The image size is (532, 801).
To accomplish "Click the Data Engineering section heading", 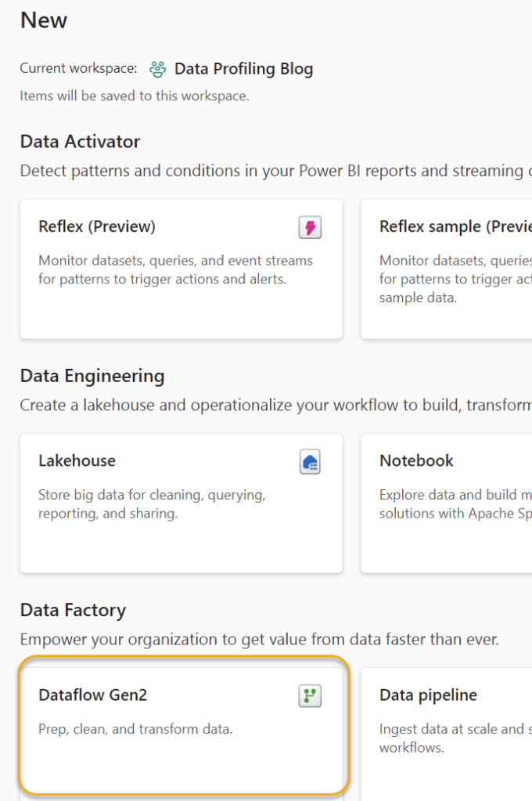I will (x=92, y=376).
